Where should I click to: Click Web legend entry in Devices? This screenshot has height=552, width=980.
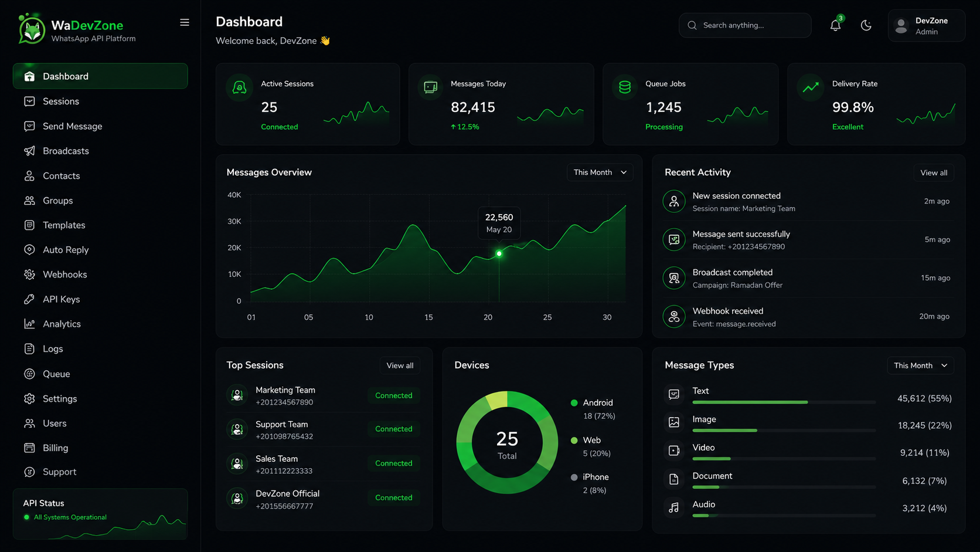[x=591, y=446]
